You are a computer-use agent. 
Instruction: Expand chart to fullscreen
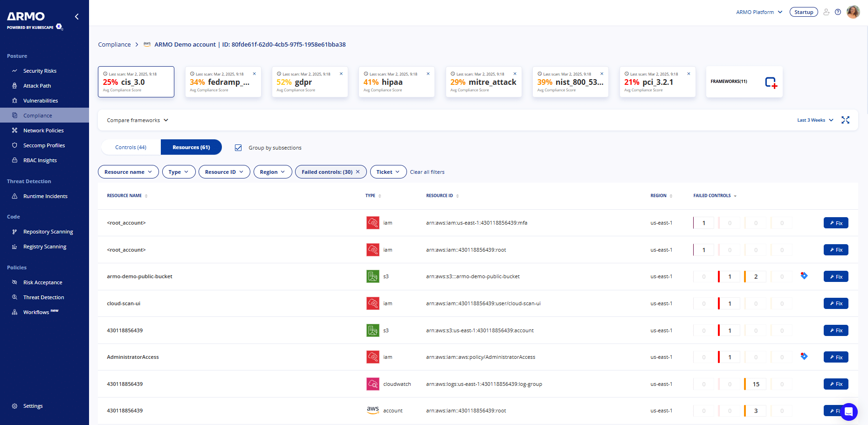point(845,120)
